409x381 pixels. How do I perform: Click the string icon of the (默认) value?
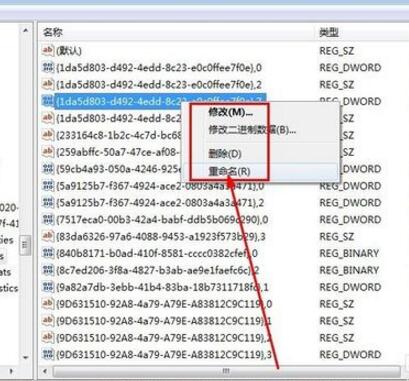48,50
